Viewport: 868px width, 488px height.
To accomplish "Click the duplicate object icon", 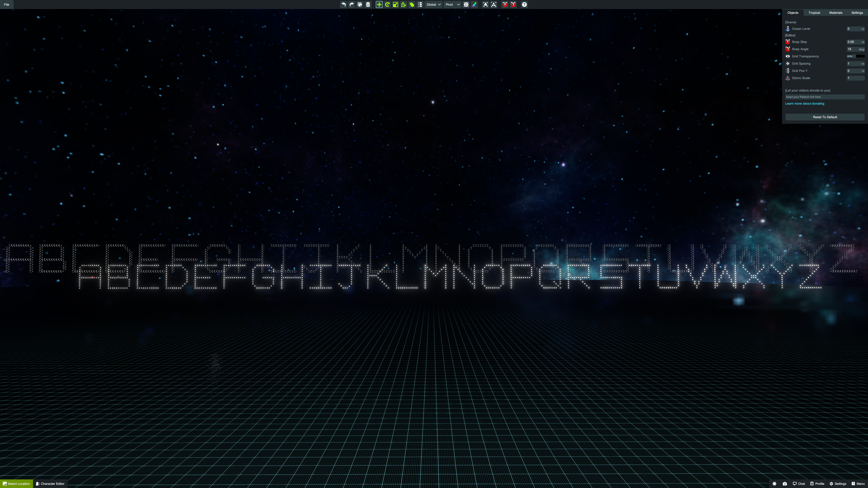I will click(360, 4).
